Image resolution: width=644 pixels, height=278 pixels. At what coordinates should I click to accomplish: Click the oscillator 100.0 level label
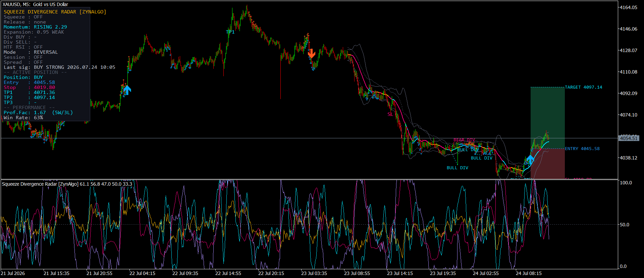click(x=626, y=183)
